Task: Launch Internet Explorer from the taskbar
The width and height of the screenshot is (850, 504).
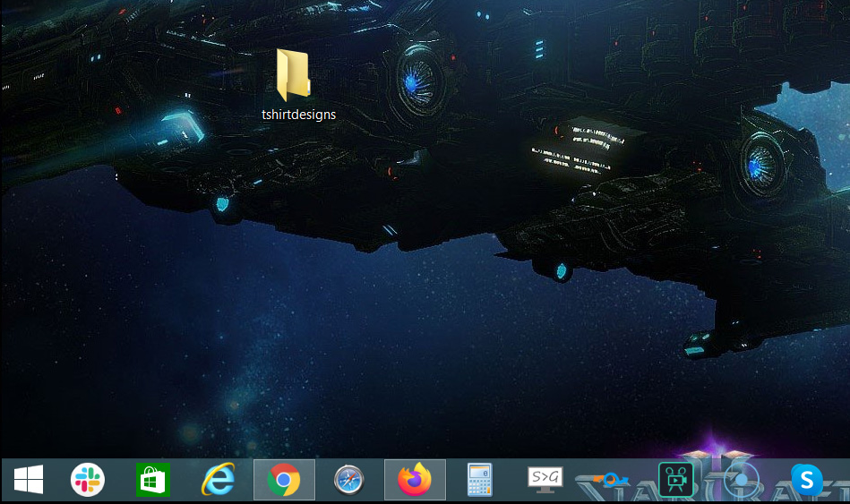Action: click(x=218, y=482)
